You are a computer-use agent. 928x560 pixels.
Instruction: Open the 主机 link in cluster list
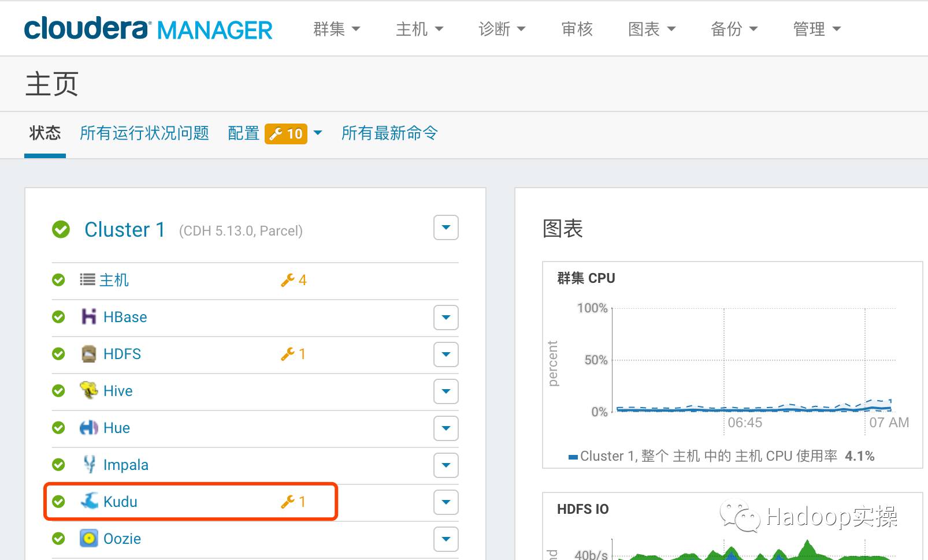pyautogui.click(x=114, y=280)
